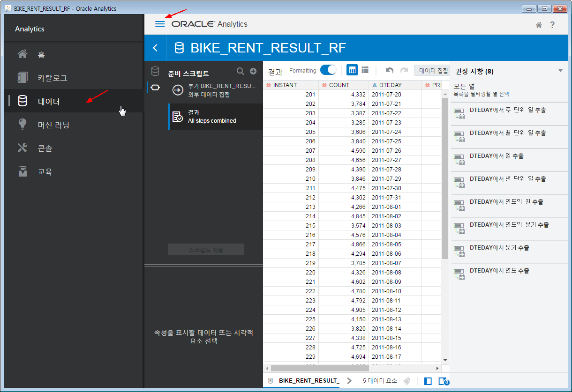
Task: Select the data elements cylinder side tab
Action: click(155, 71)
